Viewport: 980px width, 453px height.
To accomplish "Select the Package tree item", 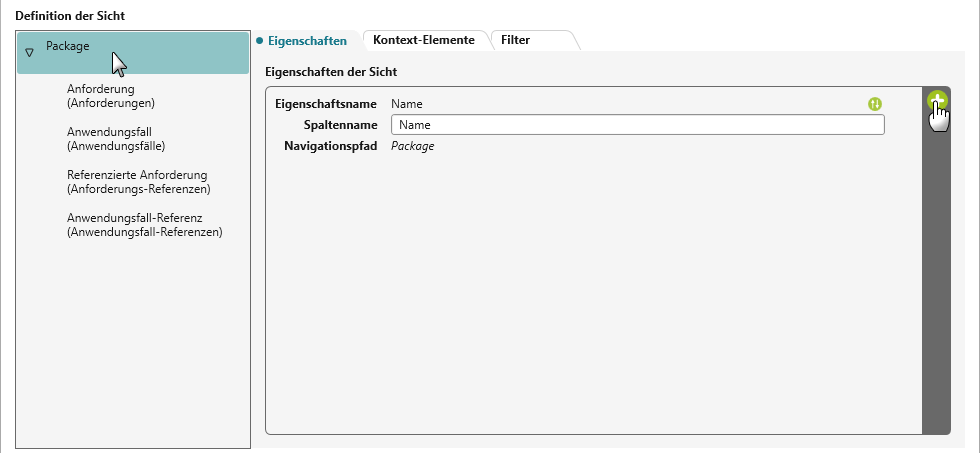I will (68, 46).
